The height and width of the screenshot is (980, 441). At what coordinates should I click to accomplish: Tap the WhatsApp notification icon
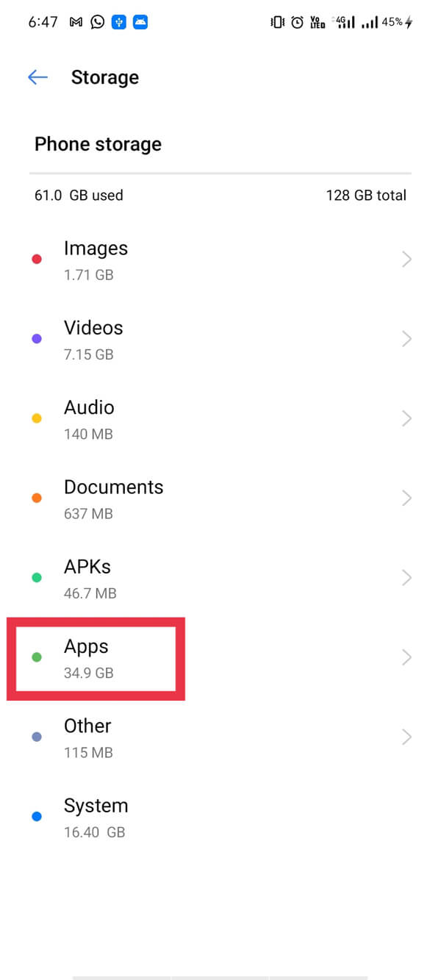(x=97, y=22)
